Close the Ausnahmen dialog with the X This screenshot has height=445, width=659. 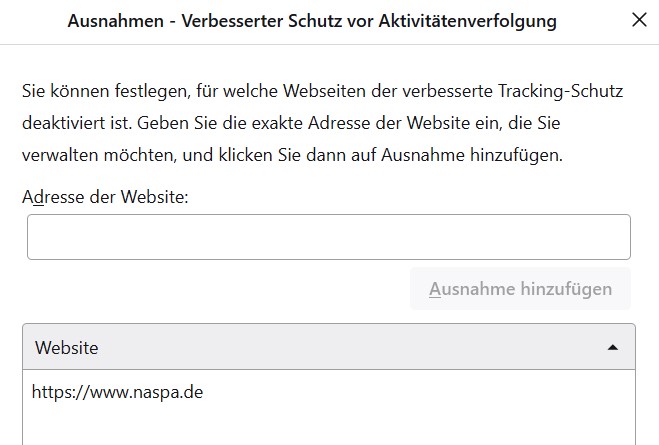tap(639, 20)
